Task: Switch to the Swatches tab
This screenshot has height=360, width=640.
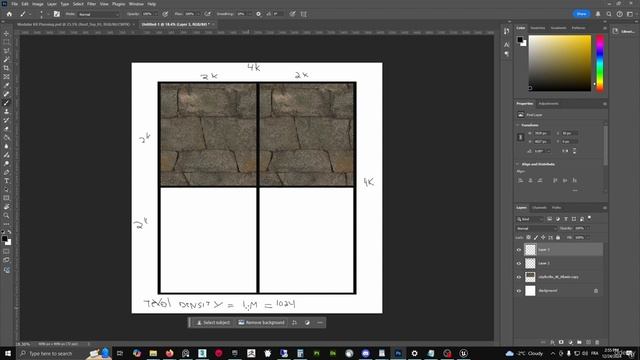Action: (x=538, y=28)
